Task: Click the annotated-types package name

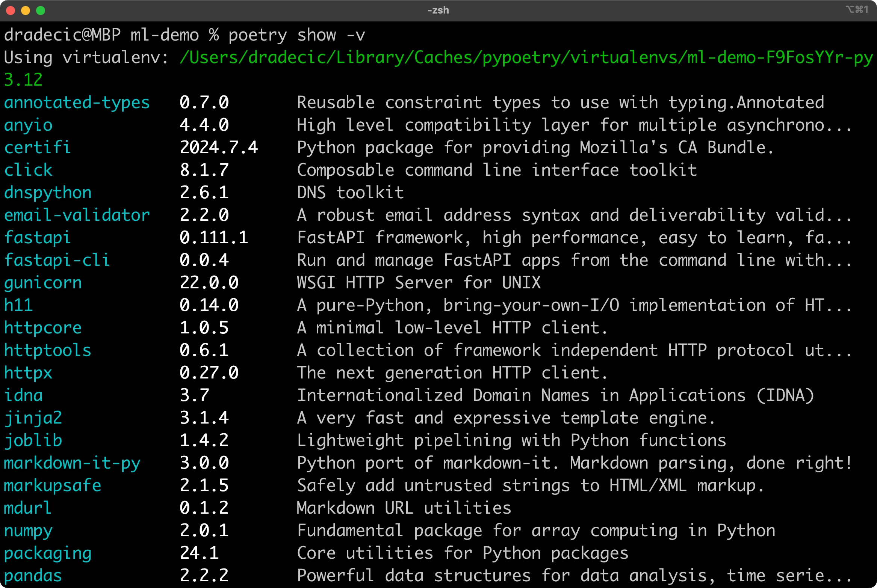Action: [x=77, y=103]
